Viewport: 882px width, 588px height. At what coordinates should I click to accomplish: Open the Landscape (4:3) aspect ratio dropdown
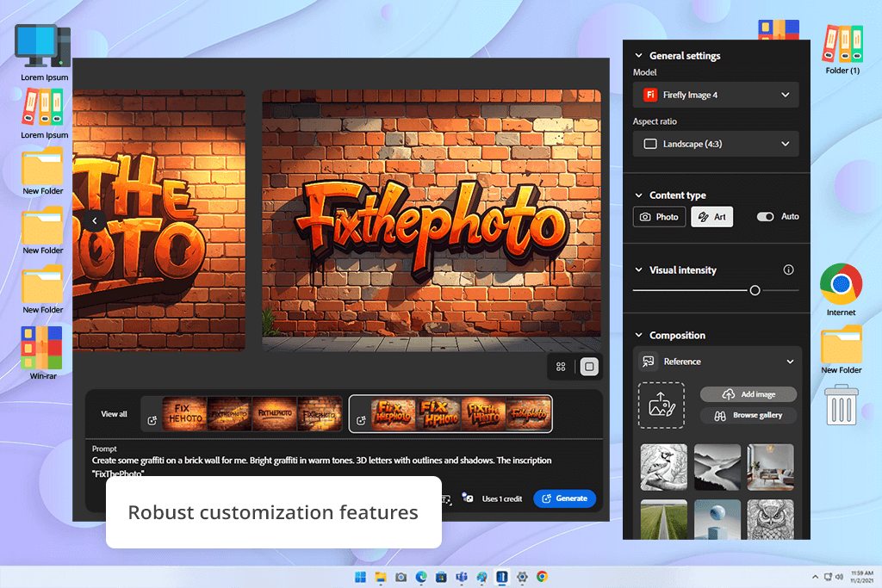coord(716,144)
